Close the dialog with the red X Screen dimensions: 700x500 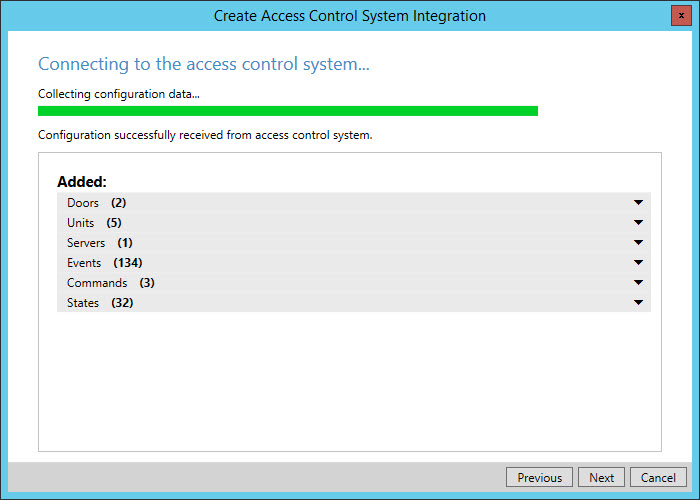(x=681, y=16)
